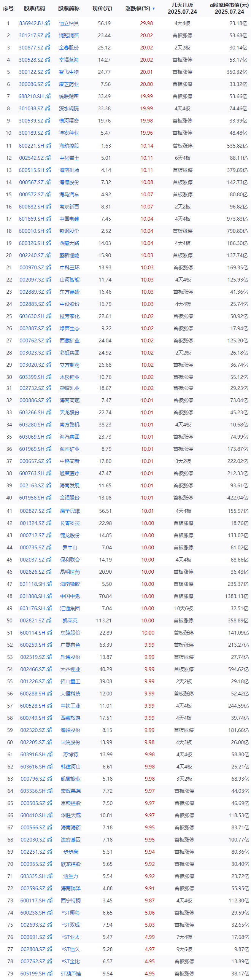Screen dimensions: 251x980
Task: Click 股票代码 column header
Action: 34,8
